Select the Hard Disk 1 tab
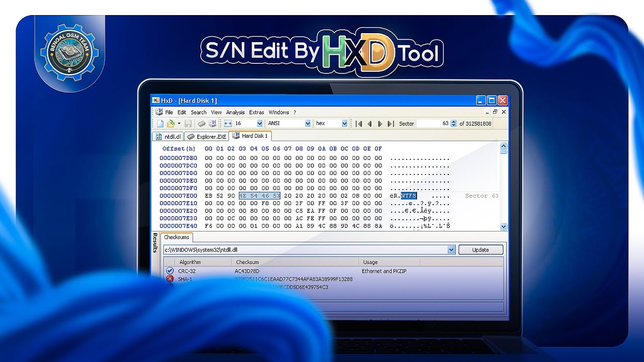 click(251, 136)
